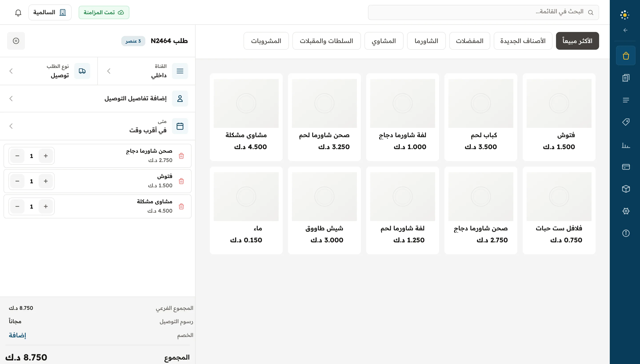640x364 pixels.
Task: Open the receipts list sidebar icon
Action: click(626, 78)
